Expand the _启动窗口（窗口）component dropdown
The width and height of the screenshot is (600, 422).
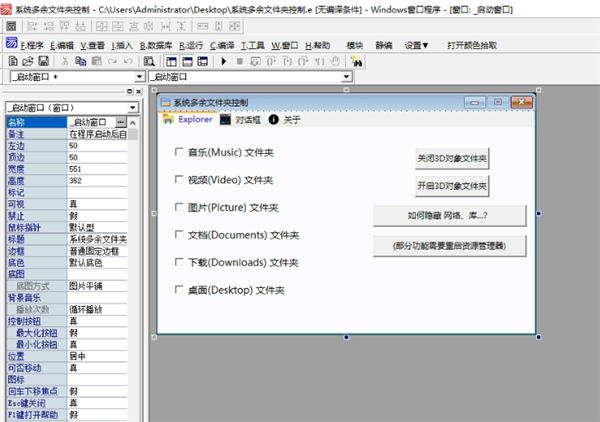(133, 108)
